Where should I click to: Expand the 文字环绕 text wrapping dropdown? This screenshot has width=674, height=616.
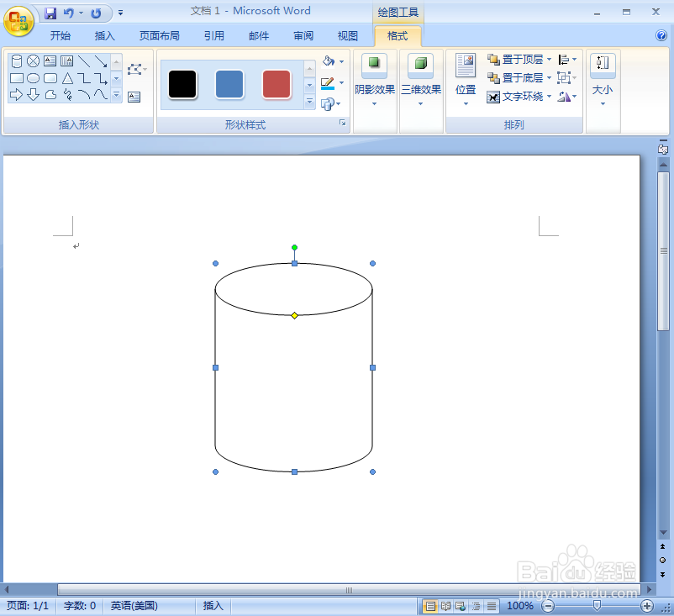pos(550,97)
